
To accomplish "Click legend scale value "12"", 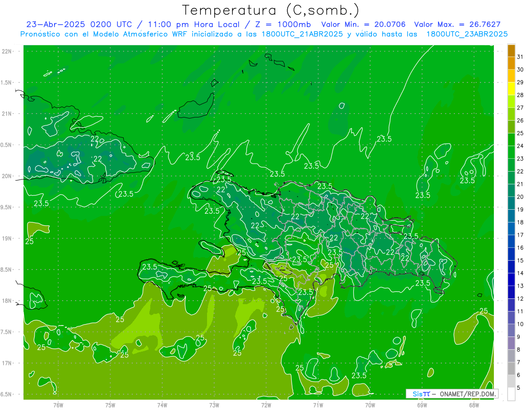I will coord(520,299).
